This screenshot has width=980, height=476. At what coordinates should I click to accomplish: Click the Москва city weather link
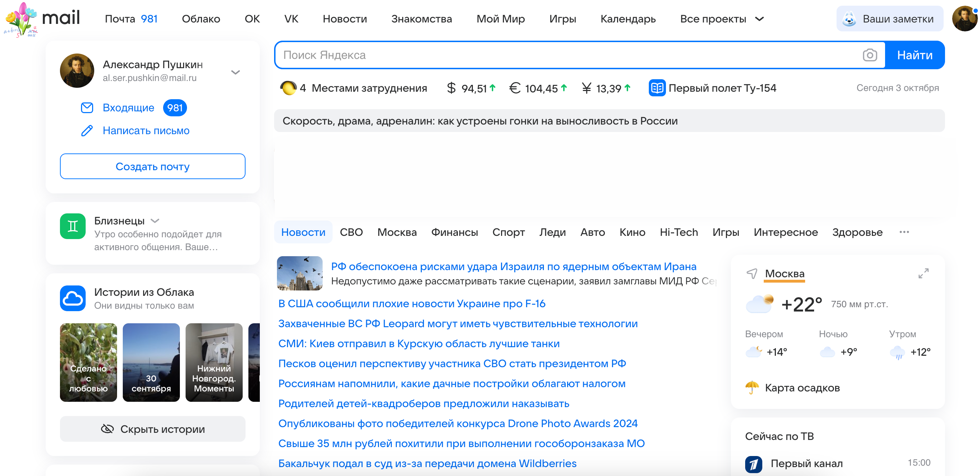click(784, 274)
